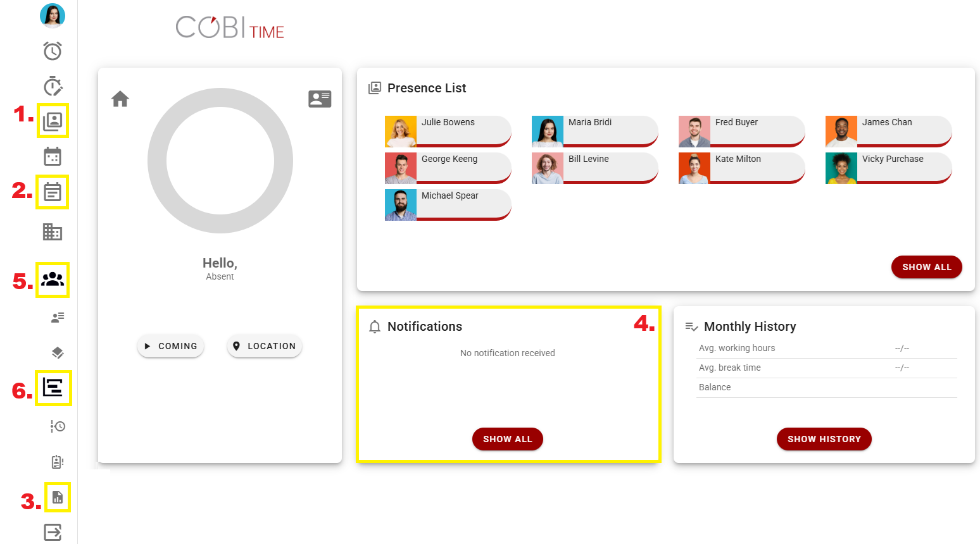Image resolution: width=980 pixels, height=544 pixels.
Task: Open the building icon in sidebar
Action: pyautogui.click(x=53, y=232)
